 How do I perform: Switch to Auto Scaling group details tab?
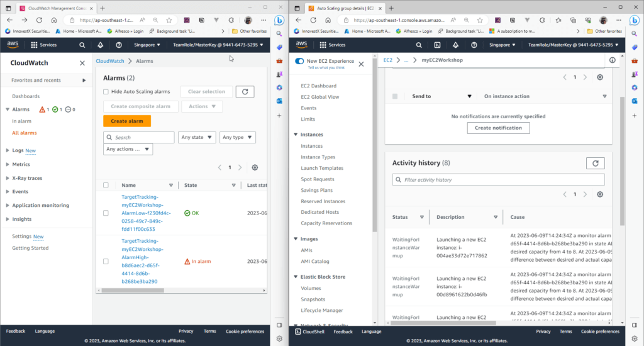coord(345,8)
